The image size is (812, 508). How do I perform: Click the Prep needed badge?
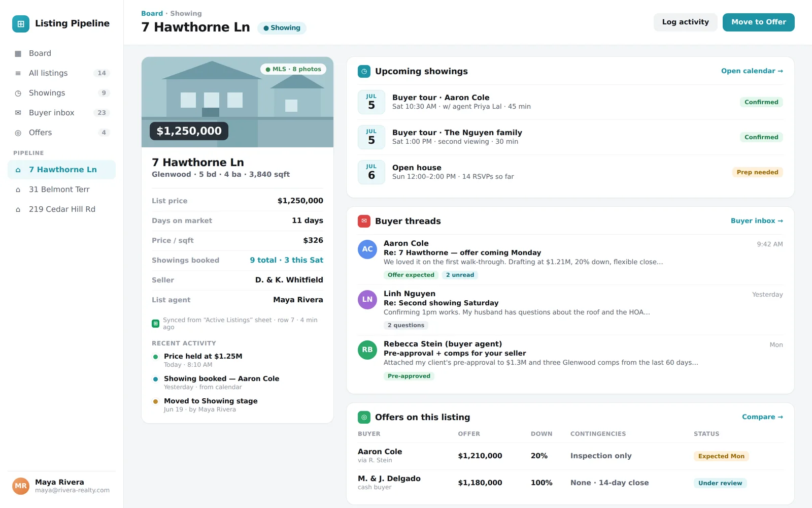757,172
